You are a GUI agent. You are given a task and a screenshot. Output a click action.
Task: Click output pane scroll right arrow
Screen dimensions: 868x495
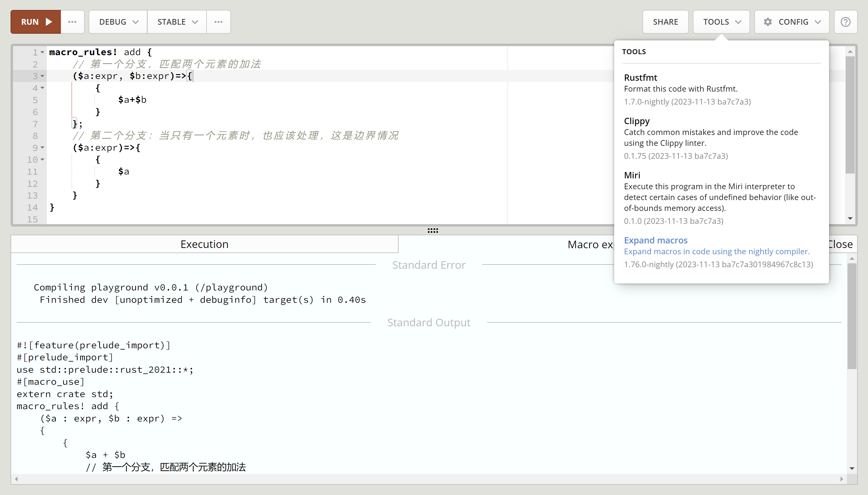click(841, 479)
